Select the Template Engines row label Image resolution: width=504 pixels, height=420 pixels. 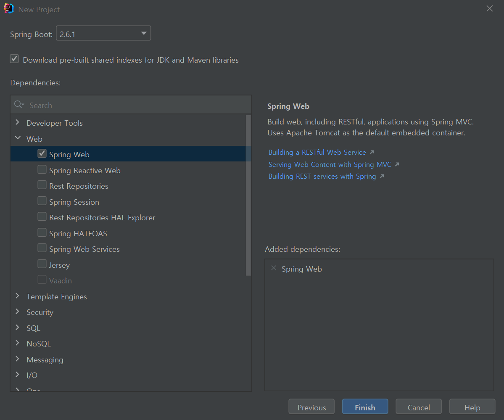pyautogui.click(x=57, y=297)
